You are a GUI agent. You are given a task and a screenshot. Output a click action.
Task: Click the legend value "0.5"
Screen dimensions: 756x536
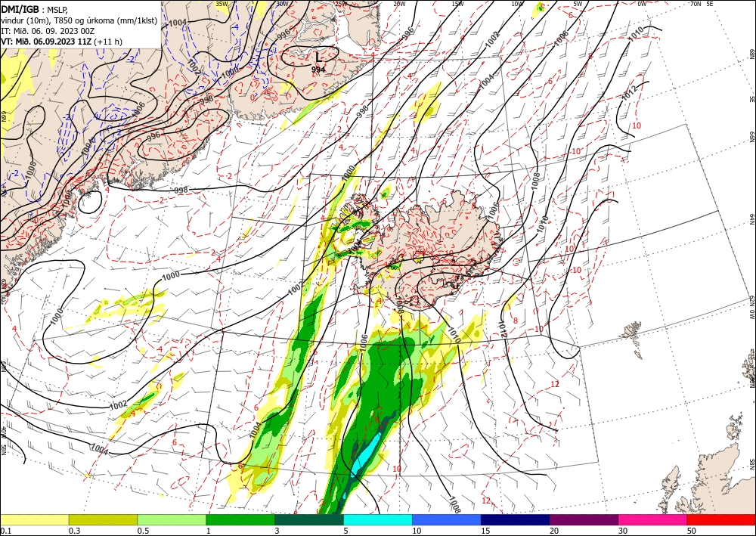click(143, 531)
